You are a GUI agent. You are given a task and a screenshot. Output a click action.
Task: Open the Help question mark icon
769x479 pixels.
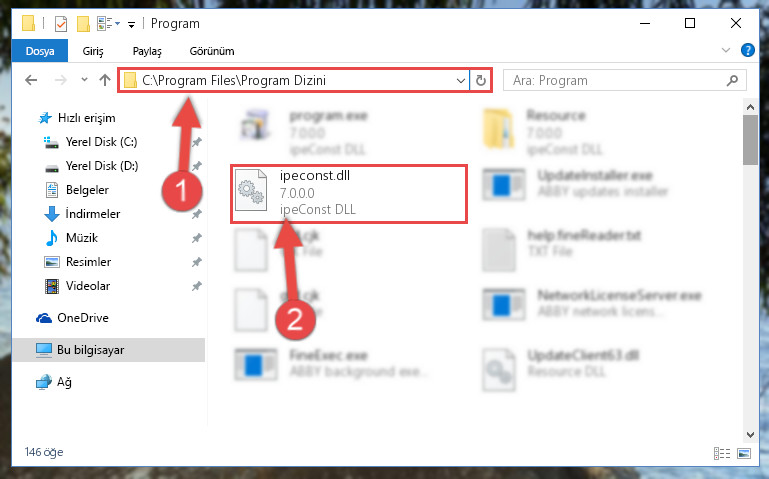point(747,50)
